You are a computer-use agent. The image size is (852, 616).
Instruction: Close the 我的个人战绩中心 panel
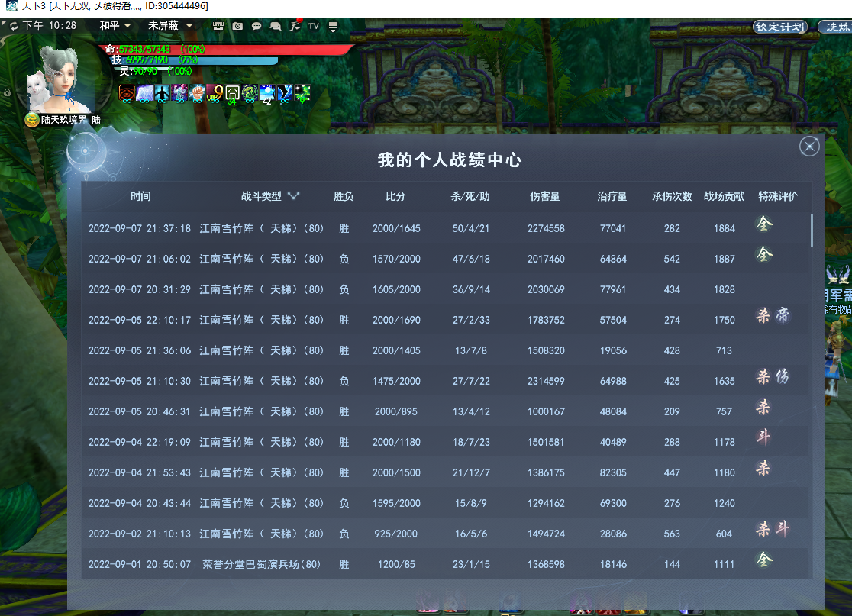pos(809,146)
